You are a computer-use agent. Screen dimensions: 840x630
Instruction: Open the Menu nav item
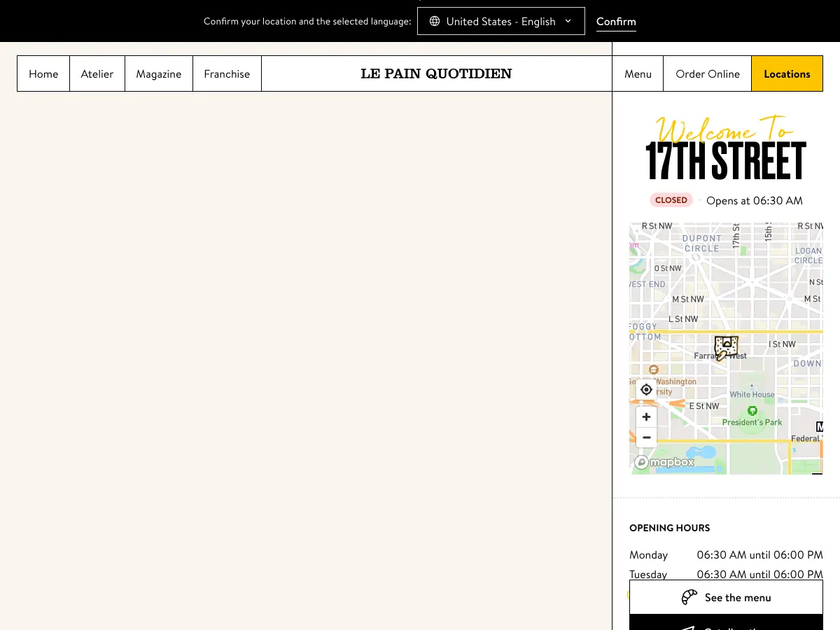point(638,73)
